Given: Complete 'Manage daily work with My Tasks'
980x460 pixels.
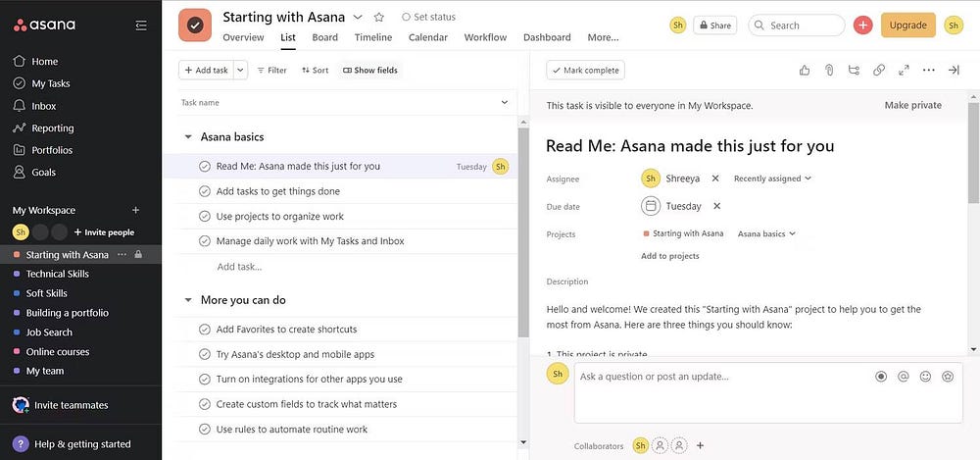Looking at the screenshot, I should [x=205, y=241].
